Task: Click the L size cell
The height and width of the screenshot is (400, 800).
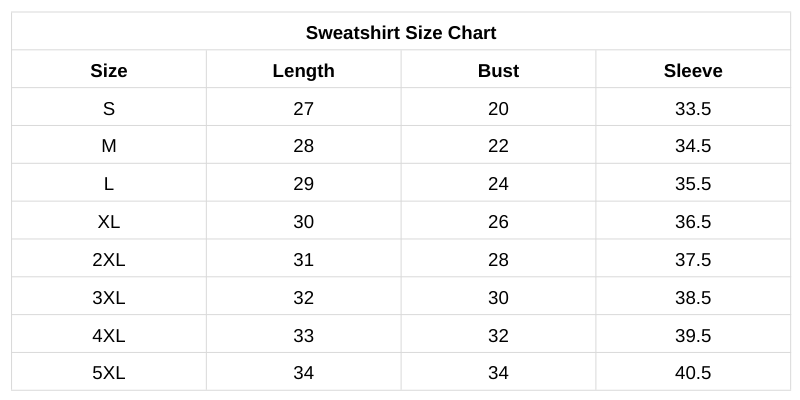Action: [x=109, y=184]
